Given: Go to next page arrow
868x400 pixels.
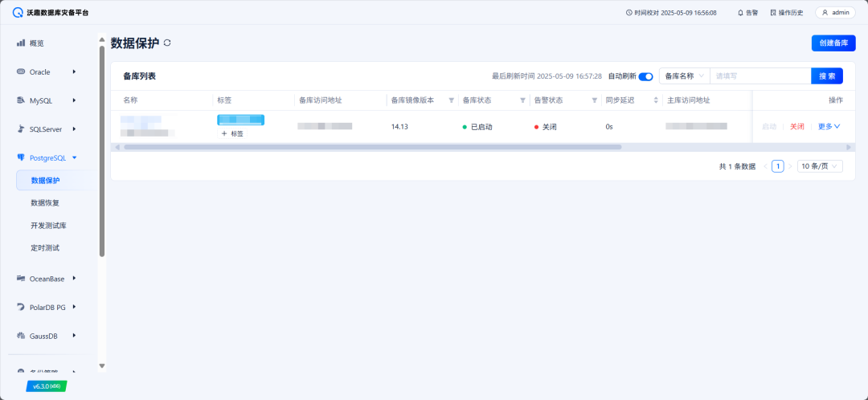Looking at the screenshot, I should point(790,166).
